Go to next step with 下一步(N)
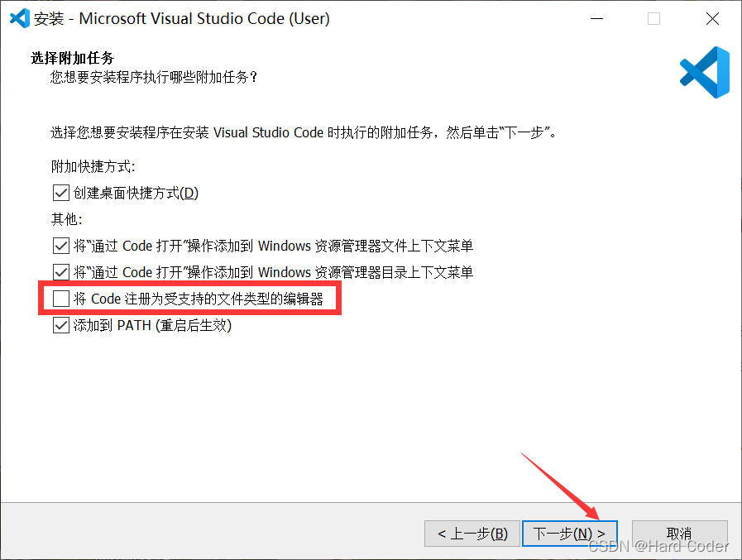This screenshot has height=560, width=742. click(x=570, y=534)
